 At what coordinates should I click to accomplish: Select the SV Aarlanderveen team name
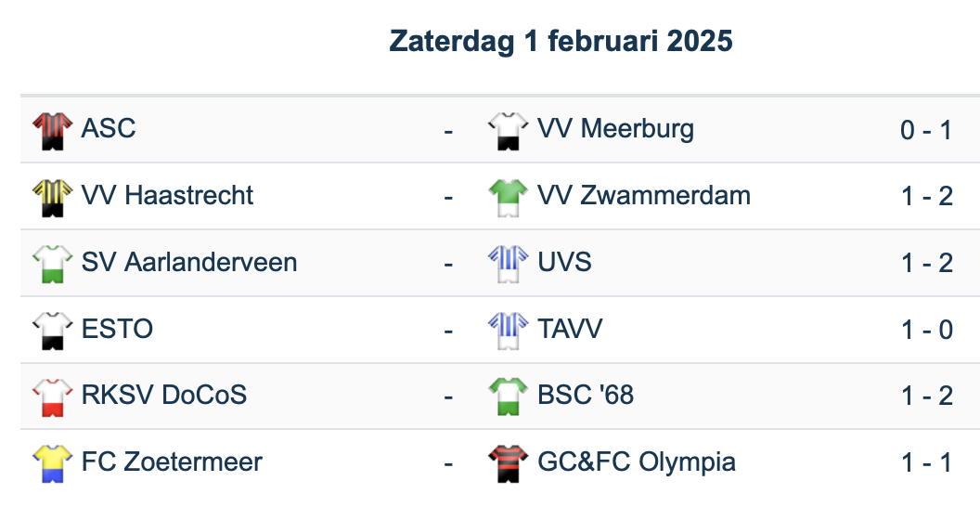[x=189, y=262]
